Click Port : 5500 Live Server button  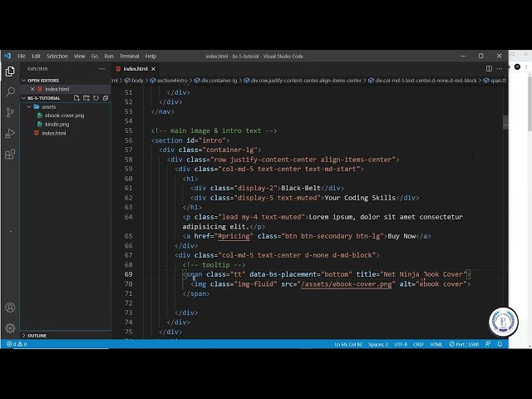(464, 344)
